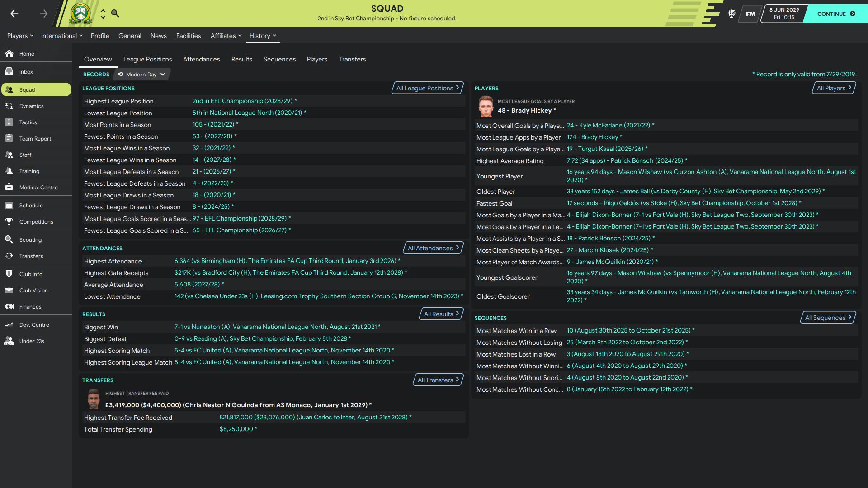Open the search magnifier icon
868x488 pixels.
click(x=115, y=14)
